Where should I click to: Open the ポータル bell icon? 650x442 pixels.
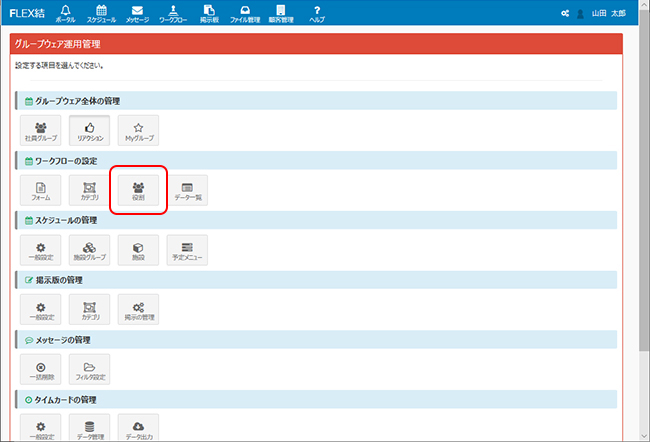pyautogui.click(x=65, y=13)
